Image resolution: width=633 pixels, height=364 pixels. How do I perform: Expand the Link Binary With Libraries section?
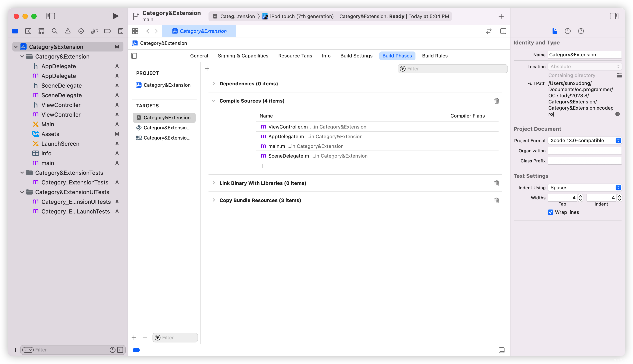coord(213,183)
